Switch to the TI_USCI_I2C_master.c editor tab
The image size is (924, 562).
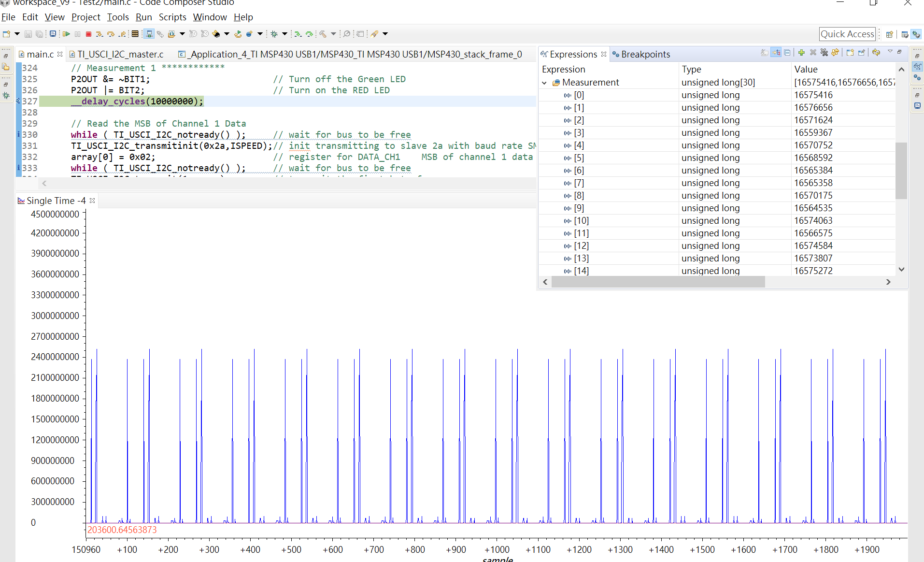pos(120,54)
